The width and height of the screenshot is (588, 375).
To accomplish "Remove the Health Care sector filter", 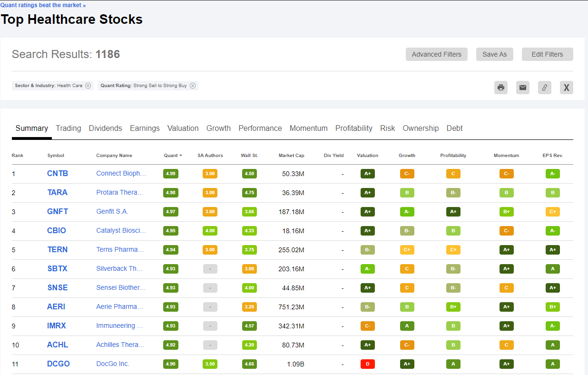I will point(88,86).
